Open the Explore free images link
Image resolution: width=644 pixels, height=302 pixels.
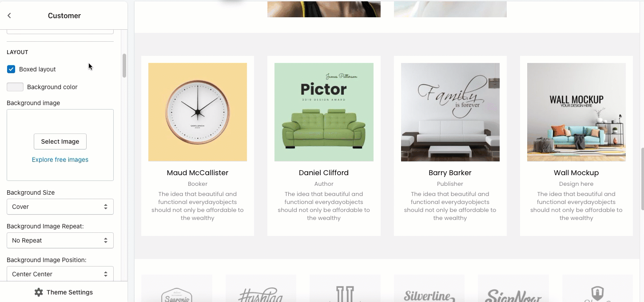point(60,160)
